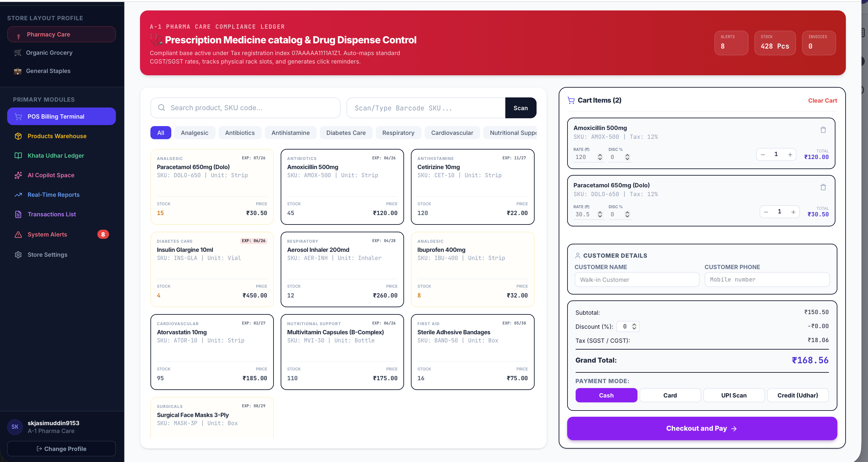Viewport: 868px width, 462px height.
Task: Add Ibuprofen 400mg card to cart
Action: point(472,269)
